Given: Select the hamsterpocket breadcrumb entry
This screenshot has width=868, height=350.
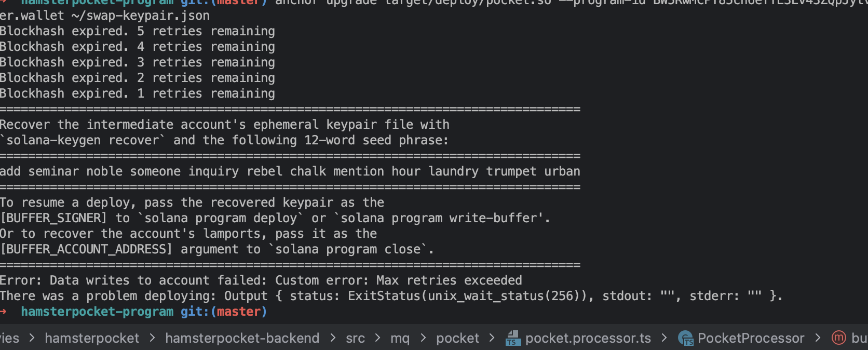Looking at the screenshot, I should (x=92, y=338).
